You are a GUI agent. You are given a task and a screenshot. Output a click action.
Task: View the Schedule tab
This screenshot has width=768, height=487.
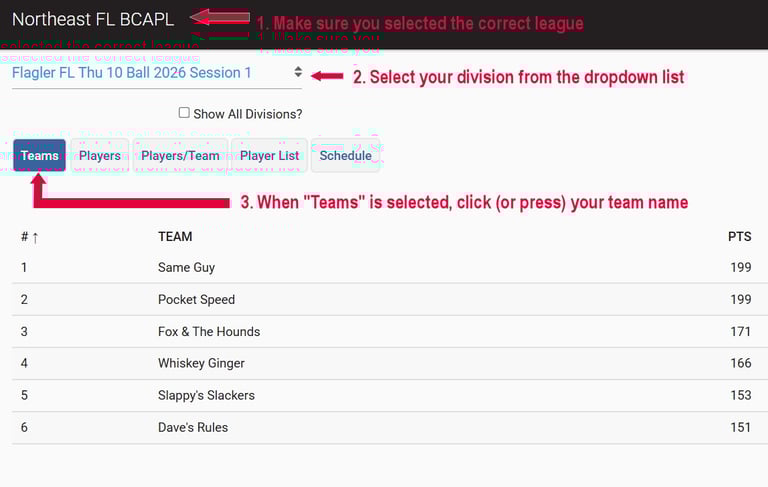(345, 156)
